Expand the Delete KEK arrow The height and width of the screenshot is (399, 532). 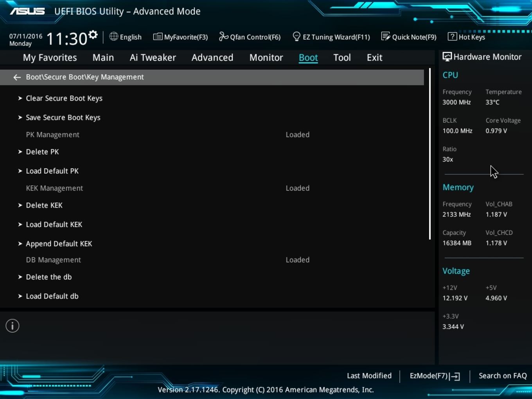pyautogui.click(x=20, y=205)
